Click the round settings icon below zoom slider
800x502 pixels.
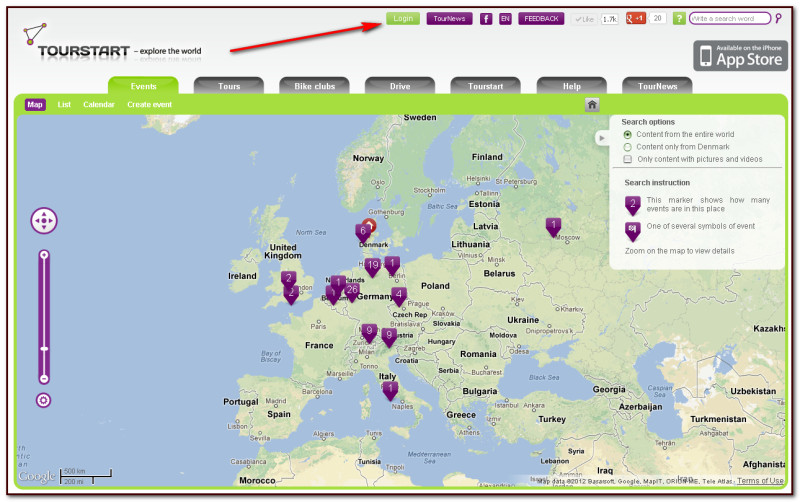pyautogui.click(x=43, y=400)
